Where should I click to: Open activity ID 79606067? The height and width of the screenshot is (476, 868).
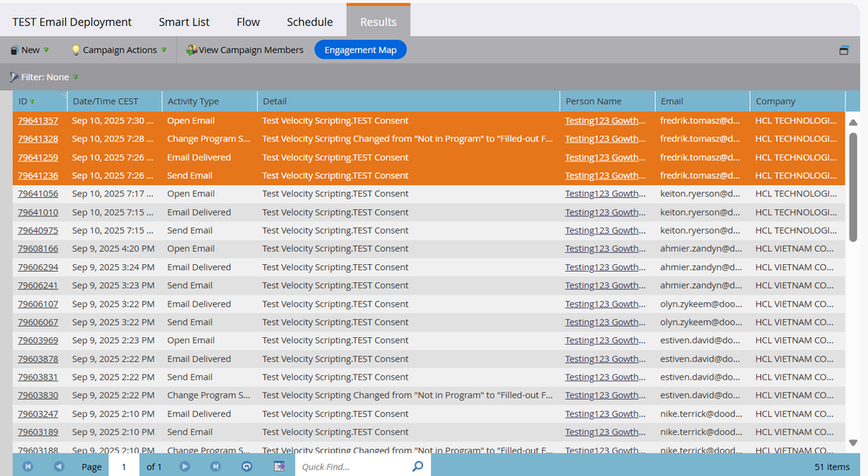coord(37,322)
